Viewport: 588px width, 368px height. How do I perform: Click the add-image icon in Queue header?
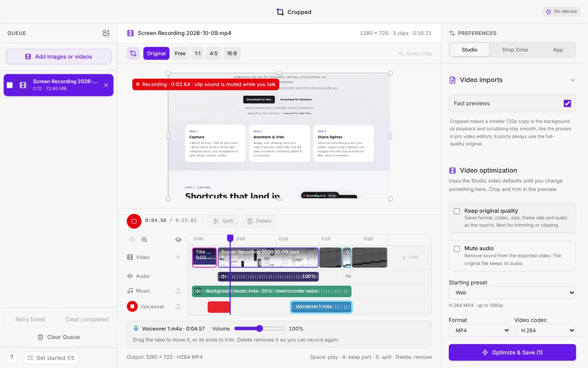[106, 33]
